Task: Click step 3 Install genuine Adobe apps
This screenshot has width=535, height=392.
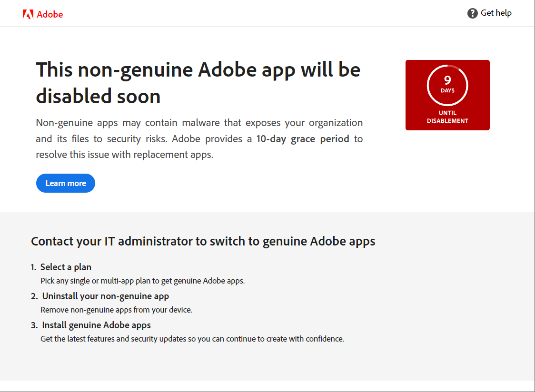Action: 96,325
